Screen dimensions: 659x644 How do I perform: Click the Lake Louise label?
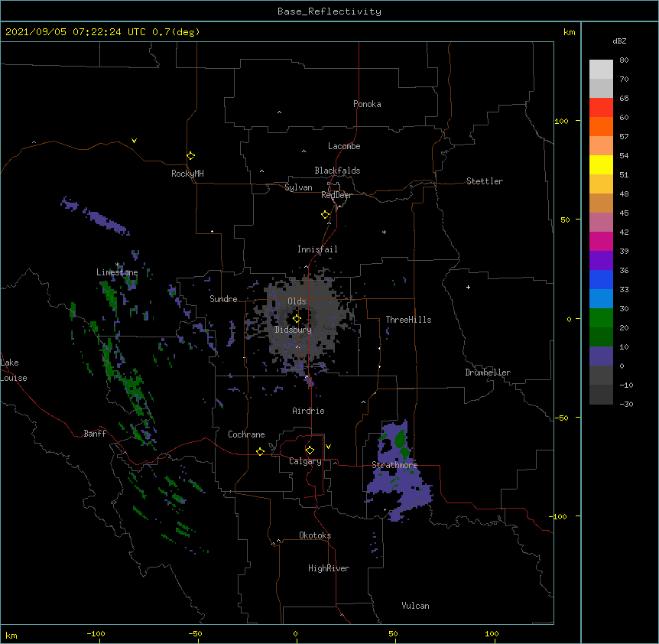[14, 370]
